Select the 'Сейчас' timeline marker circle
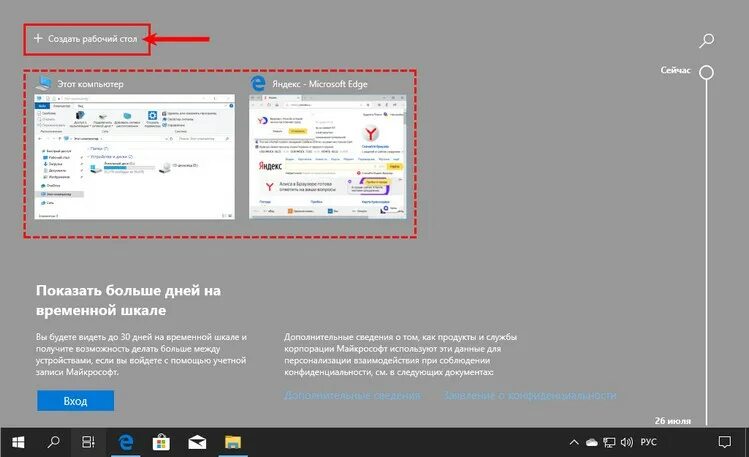 [x=706, y=72]
